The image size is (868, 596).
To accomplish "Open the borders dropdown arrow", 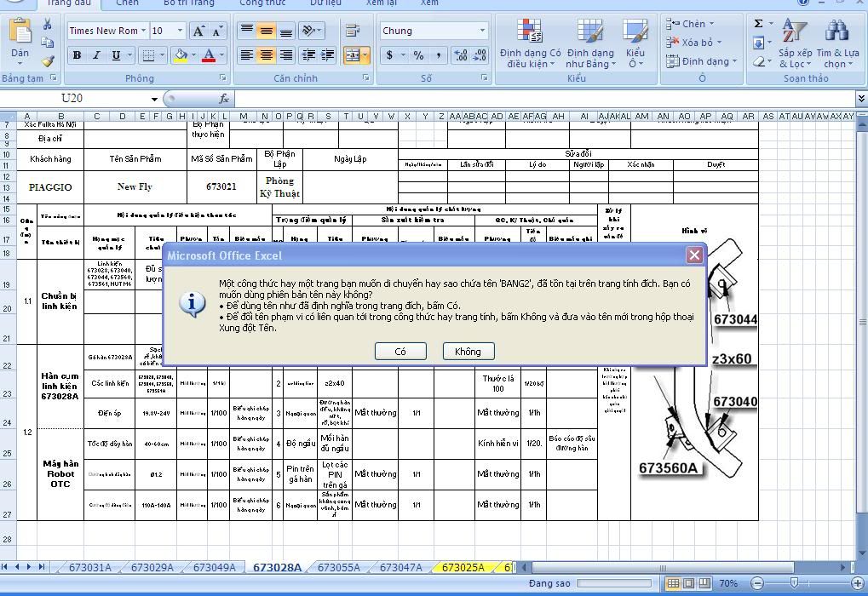I will tap(162, 54).
